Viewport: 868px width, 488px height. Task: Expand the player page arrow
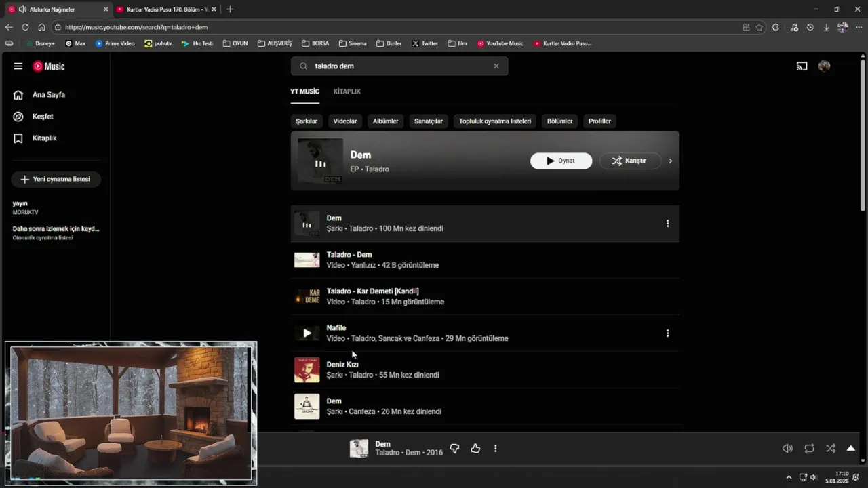coord(851,449)
